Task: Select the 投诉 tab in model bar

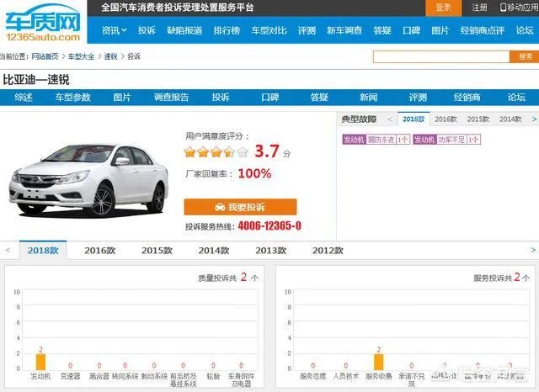Action: 221,98
